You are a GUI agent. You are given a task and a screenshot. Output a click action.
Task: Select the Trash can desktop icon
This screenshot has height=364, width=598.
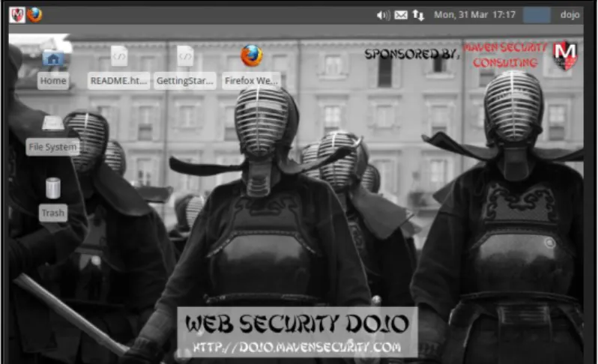(53, 188)
